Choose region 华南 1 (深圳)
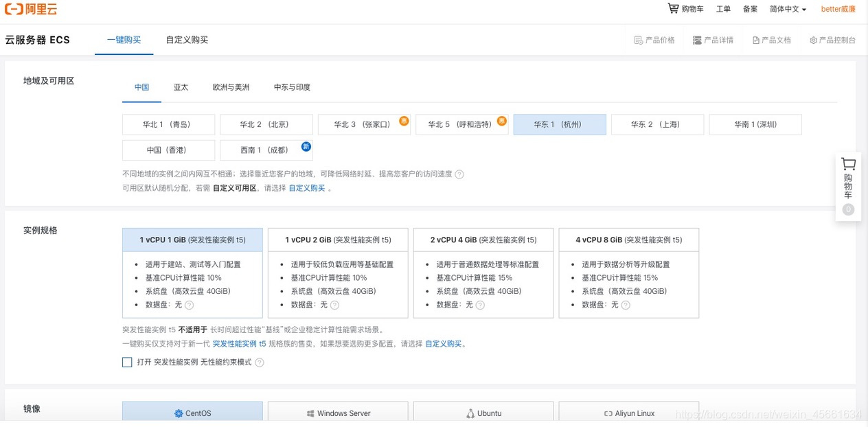 coord(755,124)
